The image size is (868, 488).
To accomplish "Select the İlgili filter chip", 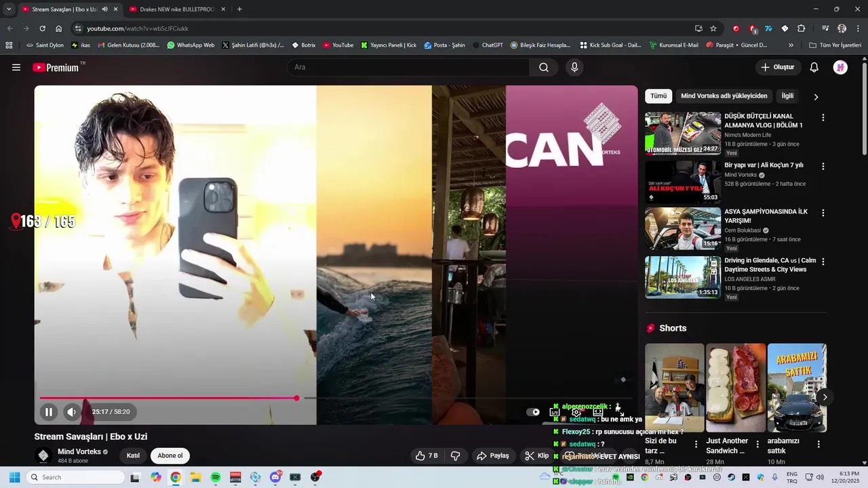I will pos(787,96).
